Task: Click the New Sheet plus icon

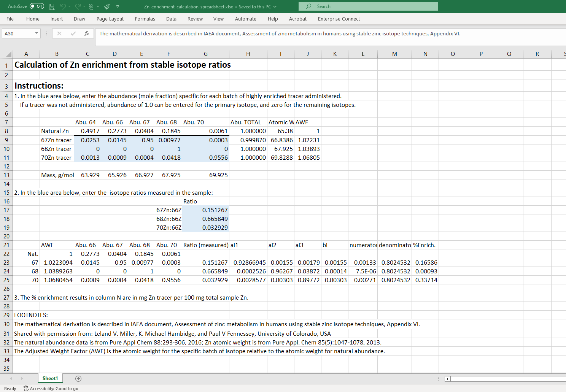Action: click(x=78, y=378)
